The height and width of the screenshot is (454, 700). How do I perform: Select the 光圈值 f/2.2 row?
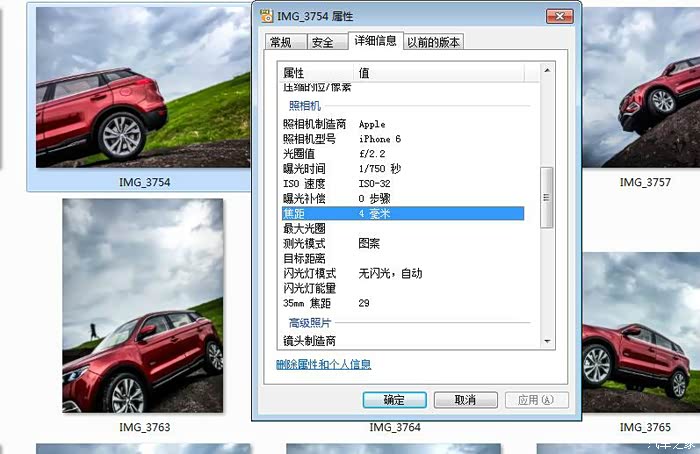[x=403, y=154]
